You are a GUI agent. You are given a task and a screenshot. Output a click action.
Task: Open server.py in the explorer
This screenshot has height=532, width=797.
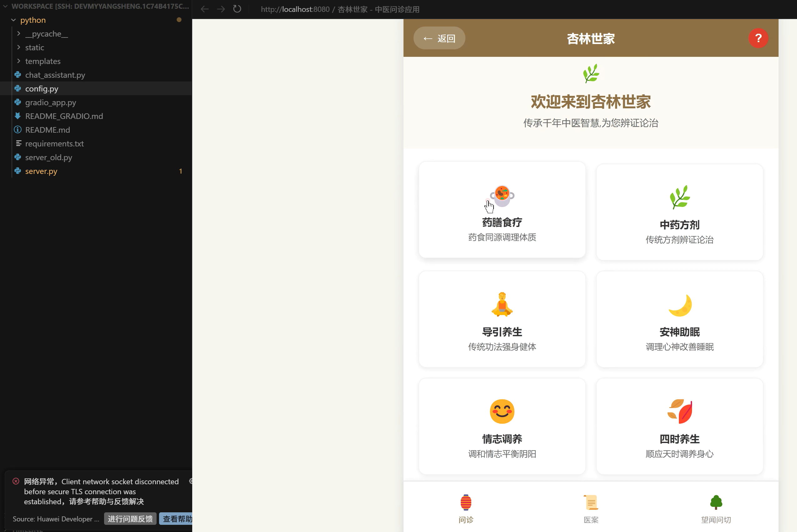pyautogui.click(x=41, y=171)
